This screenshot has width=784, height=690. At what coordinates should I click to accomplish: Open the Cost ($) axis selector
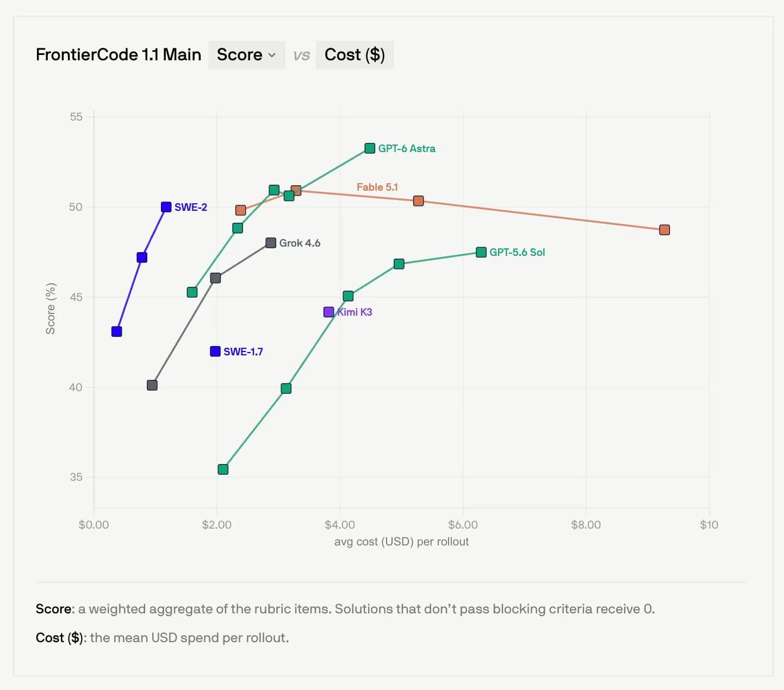pos(354,55)
